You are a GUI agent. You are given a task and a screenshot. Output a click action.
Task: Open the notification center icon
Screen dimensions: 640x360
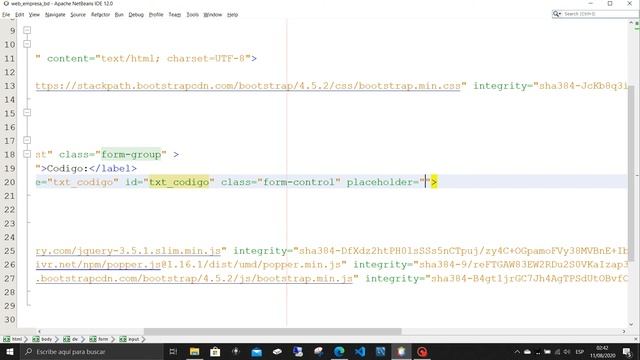pyautogui.click(x=627, y=351)
